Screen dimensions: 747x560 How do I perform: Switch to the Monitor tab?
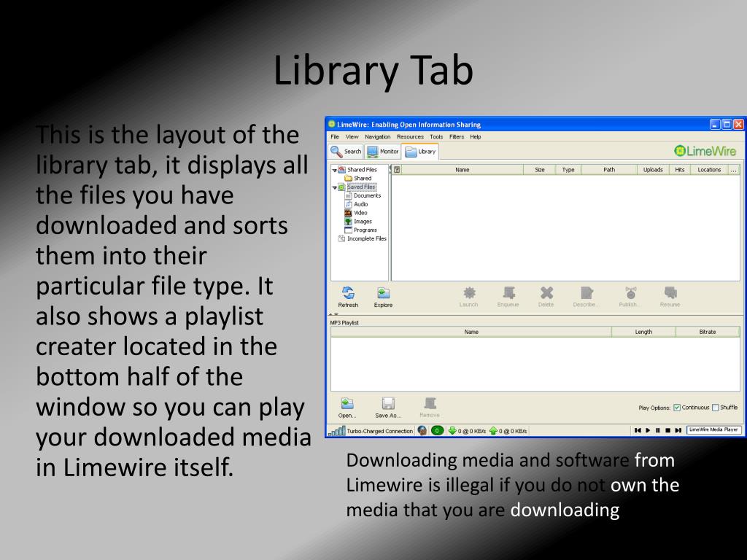click(x=383, y=152)
